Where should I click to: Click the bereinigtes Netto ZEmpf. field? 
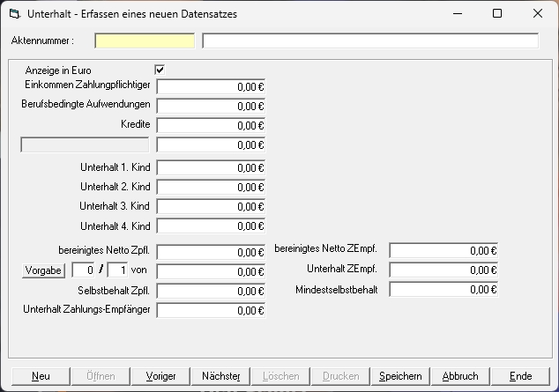(443, 251)
